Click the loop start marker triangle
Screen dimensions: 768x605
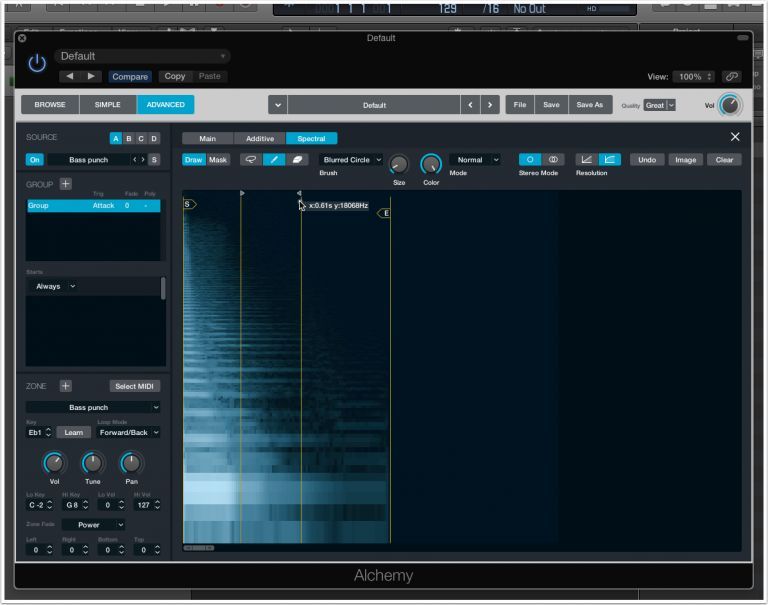pyautogui.click(x=242, y=193)
